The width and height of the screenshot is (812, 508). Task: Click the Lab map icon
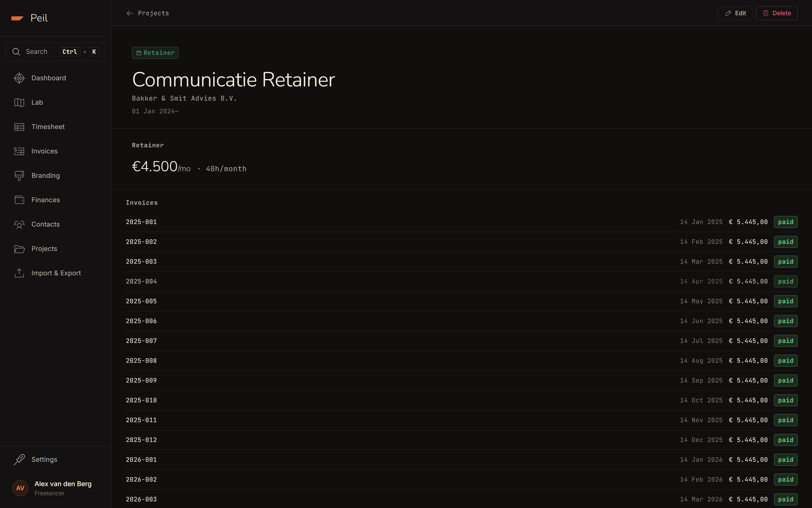[19, 102]
